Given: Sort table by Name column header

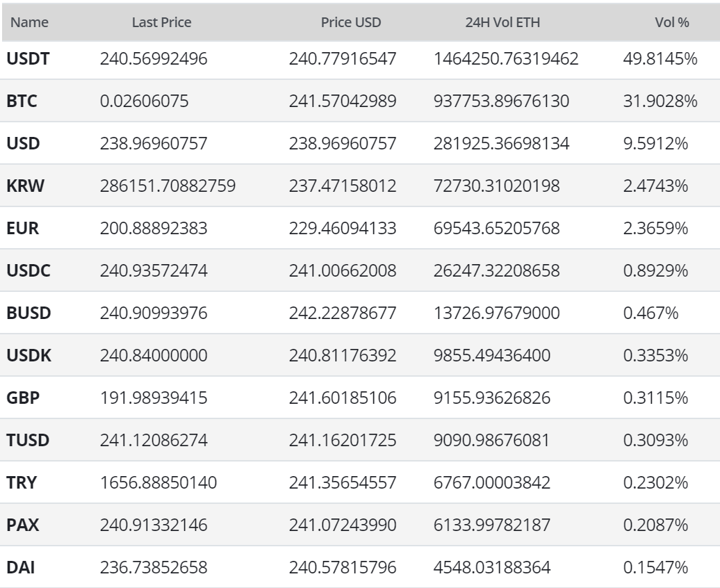Looking at the screenshot, I should 29,22.
